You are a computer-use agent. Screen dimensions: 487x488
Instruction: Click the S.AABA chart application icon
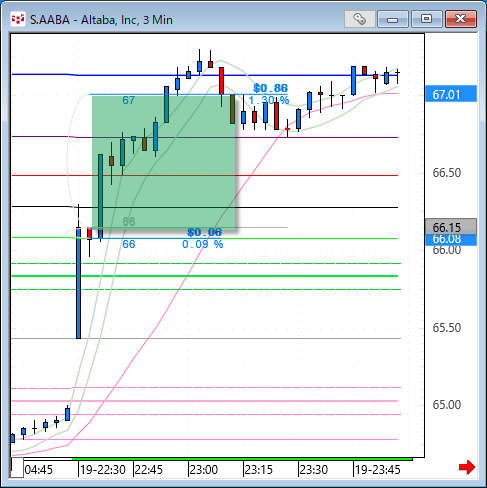click(x=18, y=19)
